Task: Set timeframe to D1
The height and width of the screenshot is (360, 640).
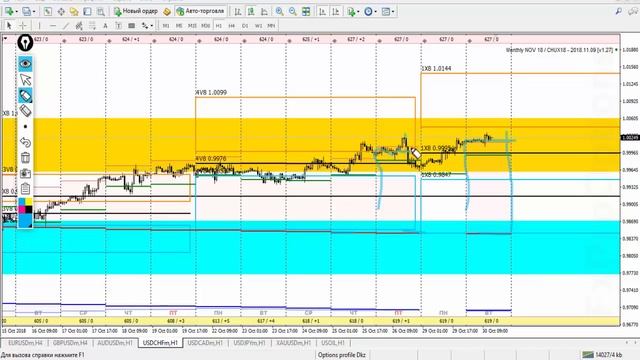Action: point(245,26)
